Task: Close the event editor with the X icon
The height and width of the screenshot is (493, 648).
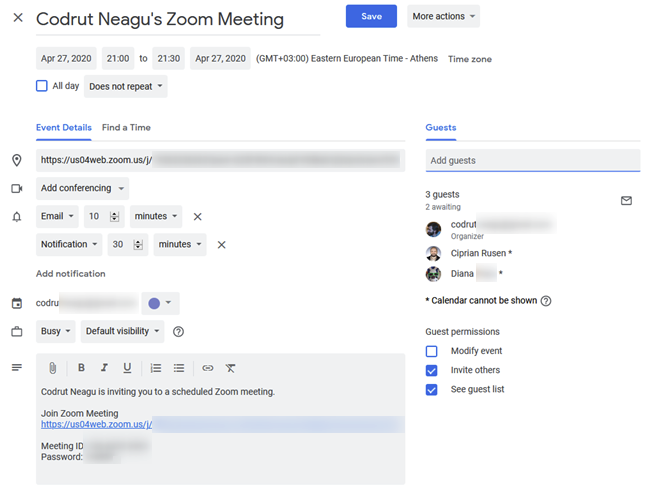Action: [18, 17]
